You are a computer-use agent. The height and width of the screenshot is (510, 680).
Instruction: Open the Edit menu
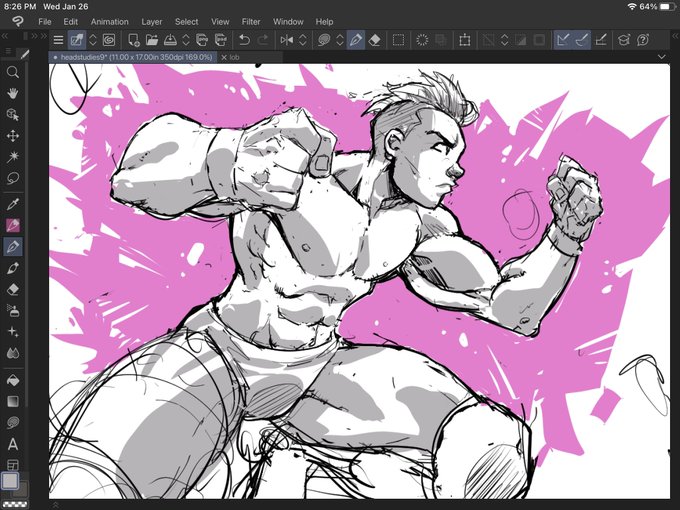pyautogui.click(x=70, y=22)
